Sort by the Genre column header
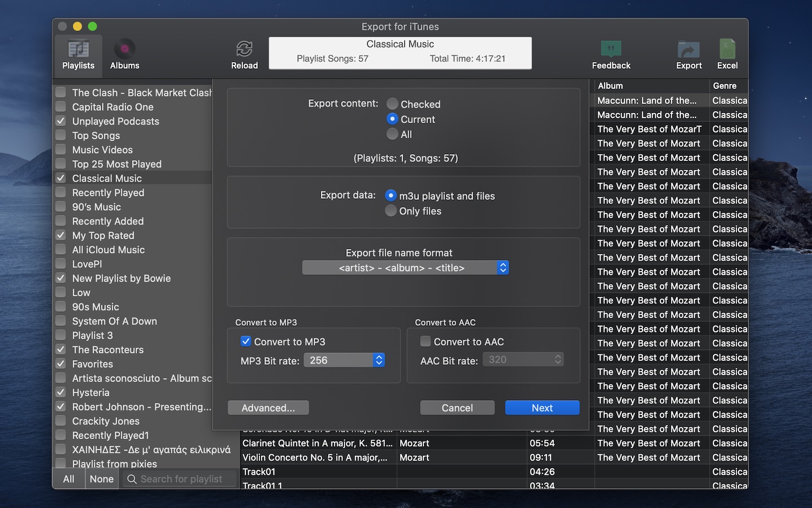The height and width of the screenshot is (508, 812). click(x=729, y=86)
